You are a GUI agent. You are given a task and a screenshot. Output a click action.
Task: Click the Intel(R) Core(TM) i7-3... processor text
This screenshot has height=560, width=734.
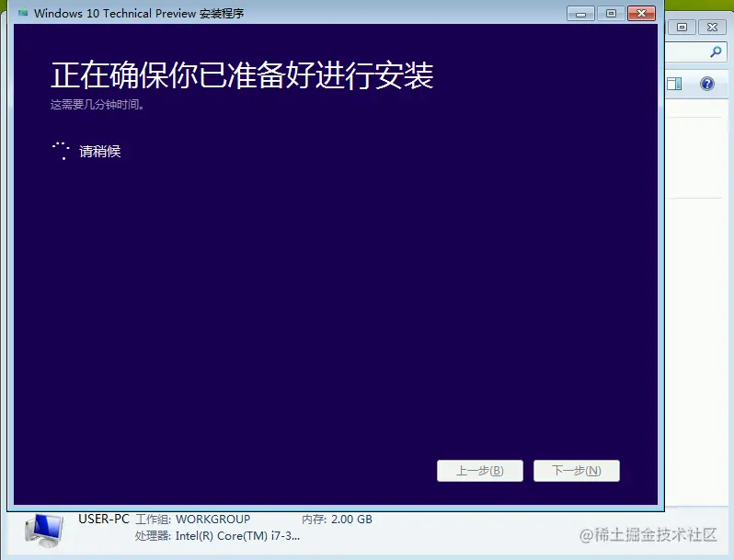237,536
